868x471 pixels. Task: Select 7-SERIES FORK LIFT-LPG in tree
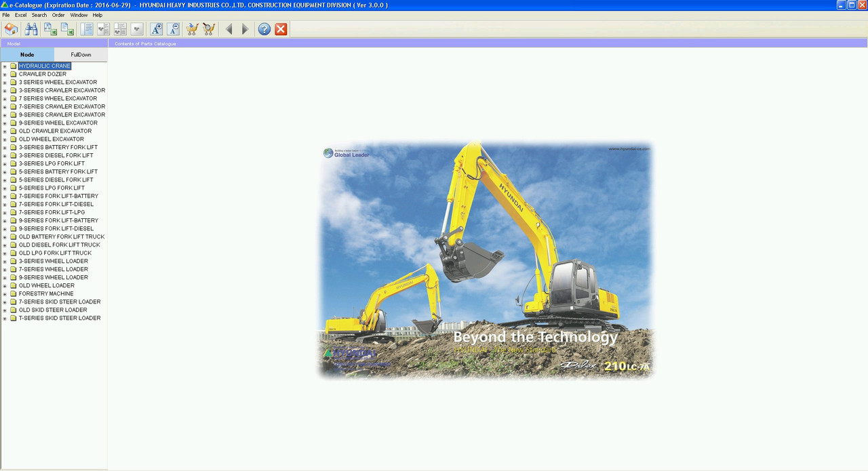click(x=52, y=212)
